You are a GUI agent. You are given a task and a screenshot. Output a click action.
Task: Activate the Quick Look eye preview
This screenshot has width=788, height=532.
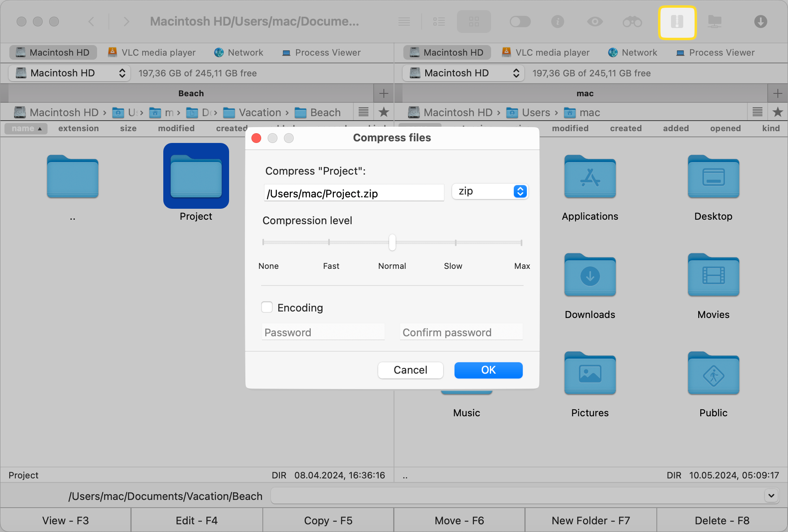click(594, 22)
